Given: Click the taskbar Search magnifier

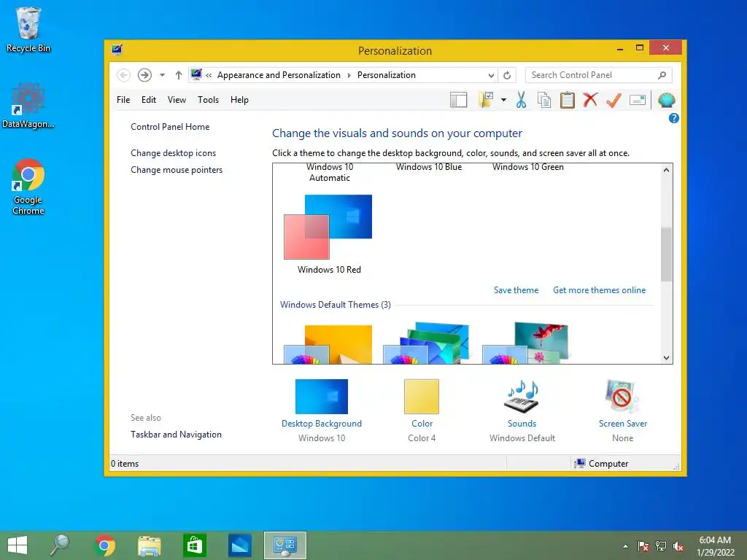Looking at the screenshot, I should pos(60,545).
